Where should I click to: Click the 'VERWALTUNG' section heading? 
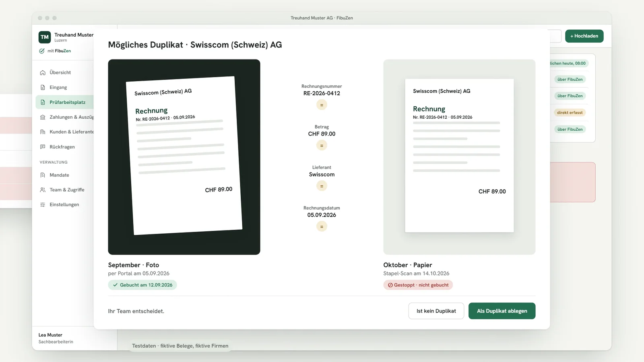tap(54, 162)
